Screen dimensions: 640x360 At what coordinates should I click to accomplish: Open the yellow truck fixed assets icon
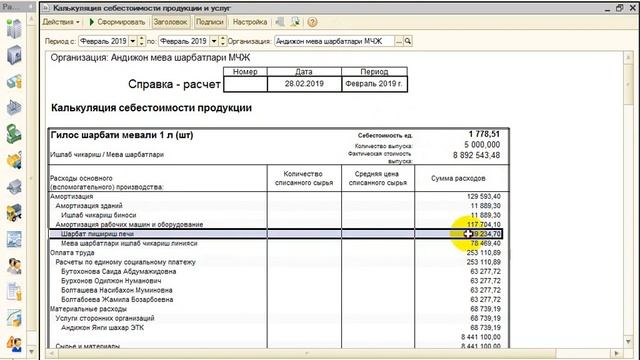[14, 213]
